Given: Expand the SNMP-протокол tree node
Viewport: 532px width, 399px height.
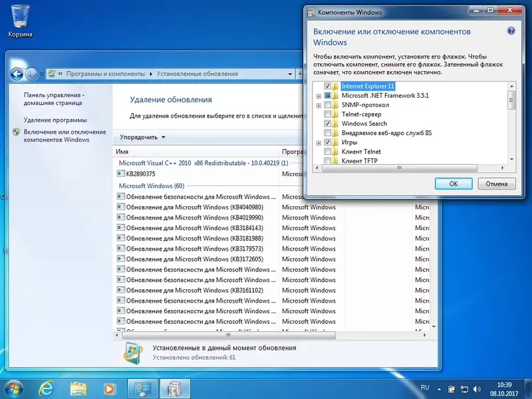Looking at the screenshot, I should click(x=319, y=106).
